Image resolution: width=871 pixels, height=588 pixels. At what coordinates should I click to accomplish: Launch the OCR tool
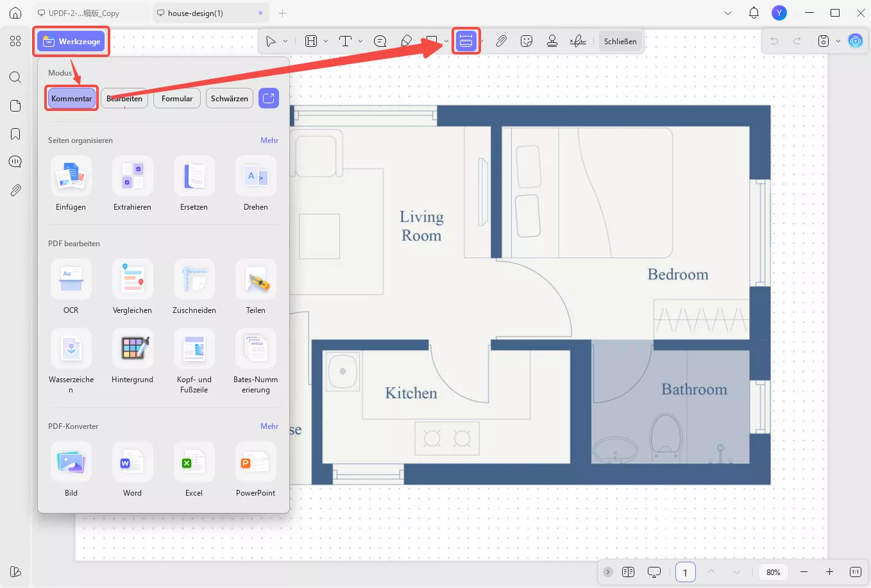(71, 287)
